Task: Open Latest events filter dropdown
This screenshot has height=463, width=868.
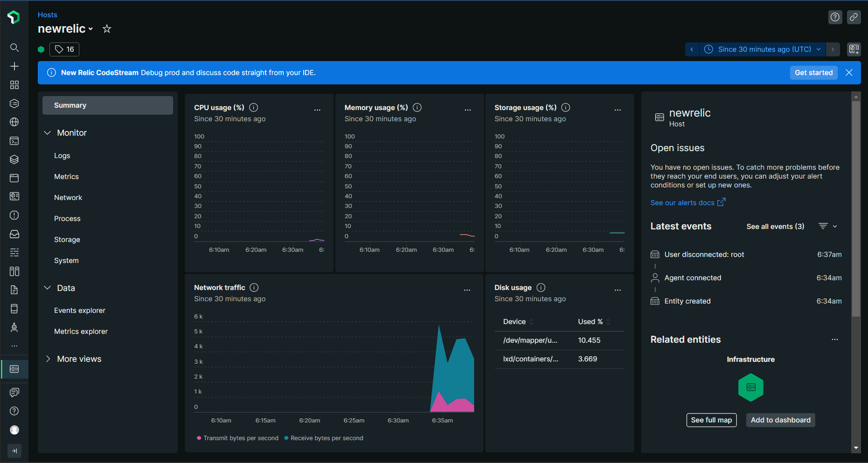Action: click(x=828, y=226)
